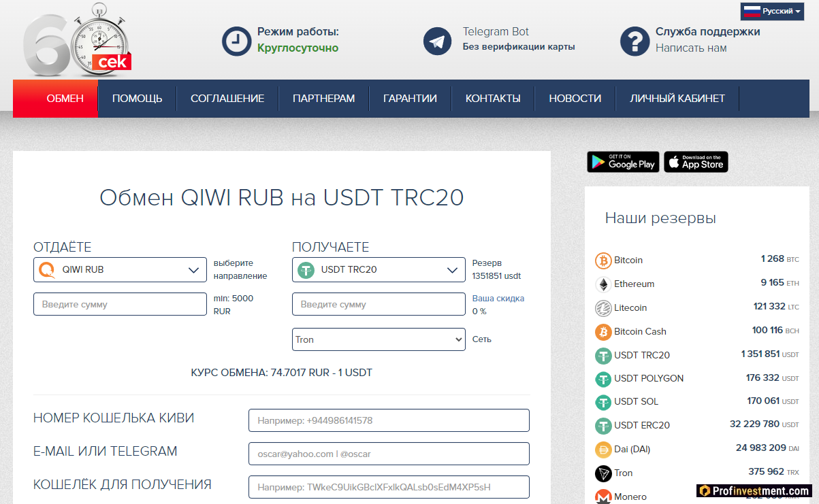Image resolution: width=819 pixels, height=504 pixels.
Task: Click the Bitcoin icon in reserves
Action: pyautogui.click(x=603, y=261)
